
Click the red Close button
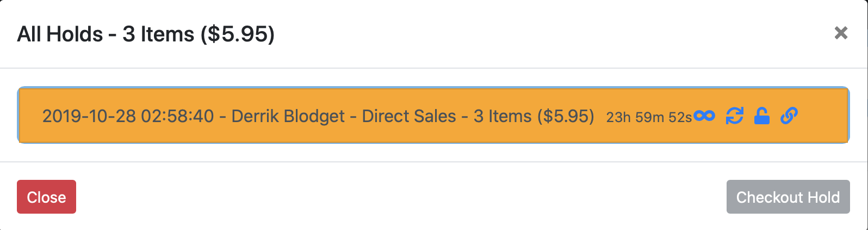coord(46,197)
